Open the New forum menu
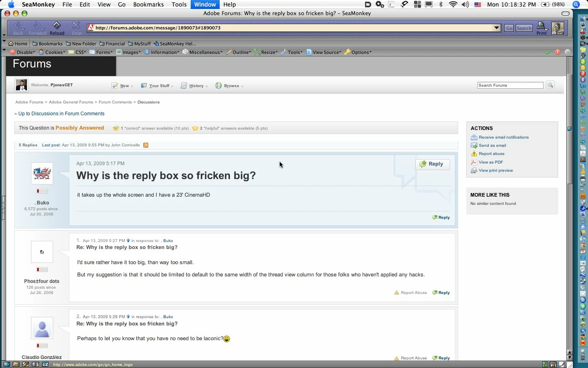The image size is (588, 368). (122, 86)
